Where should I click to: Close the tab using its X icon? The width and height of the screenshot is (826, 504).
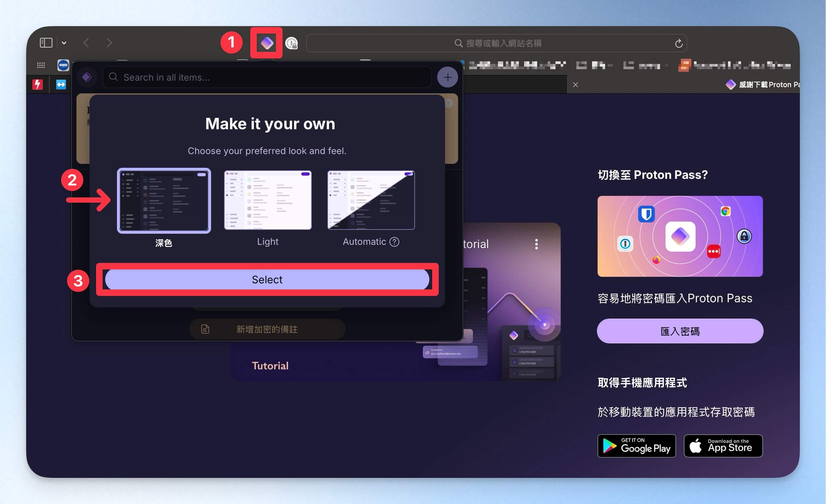tap(576, 85)
